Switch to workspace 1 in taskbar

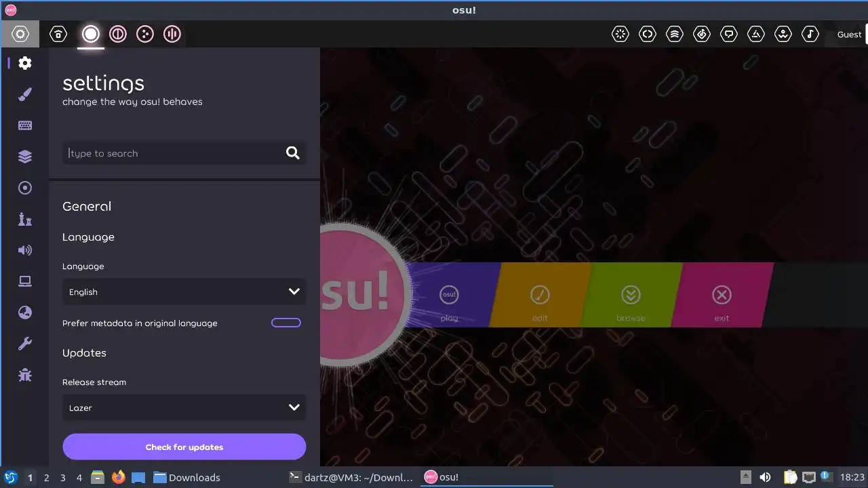pos(30,477)
